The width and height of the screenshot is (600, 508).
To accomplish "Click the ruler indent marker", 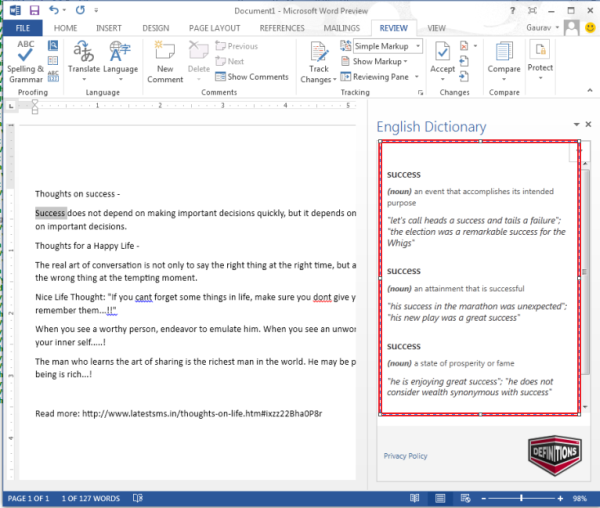I will 35,107.
